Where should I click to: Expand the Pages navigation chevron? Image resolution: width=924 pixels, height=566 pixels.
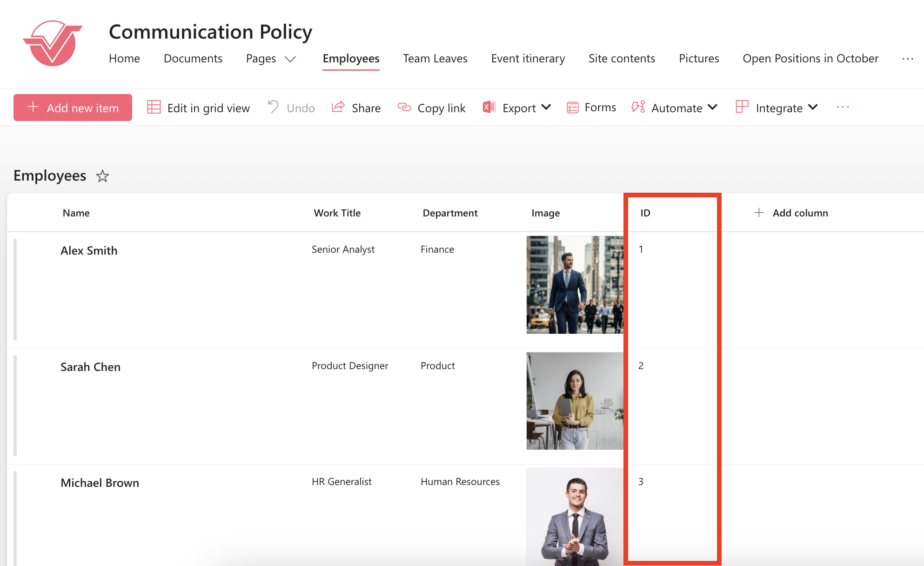tap(290, 59)
